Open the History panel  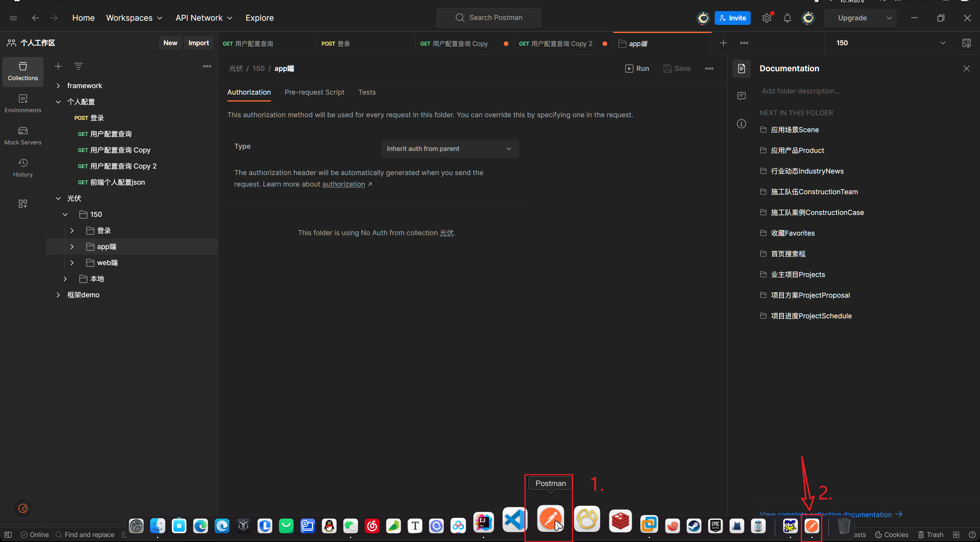tap(23, 167)
